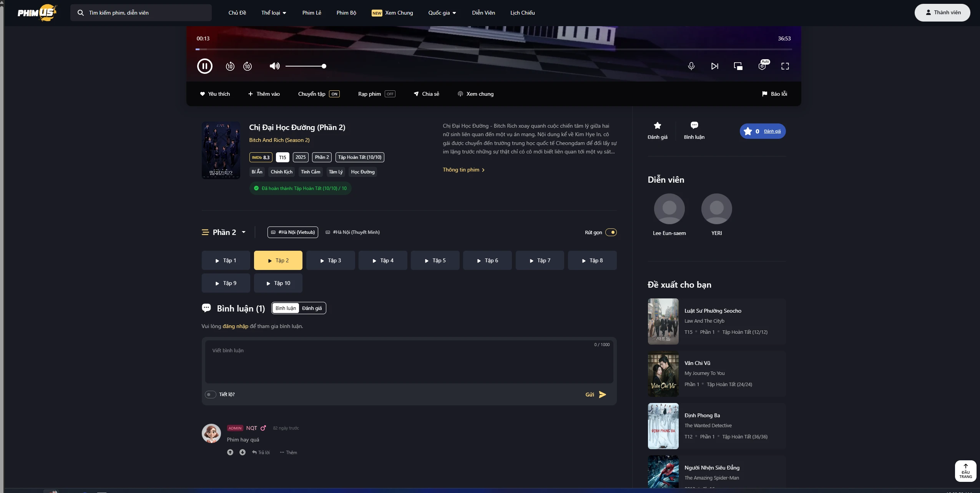Switch to the Đánh giá tab
This screenshot has height=493, width=980.
311,308
